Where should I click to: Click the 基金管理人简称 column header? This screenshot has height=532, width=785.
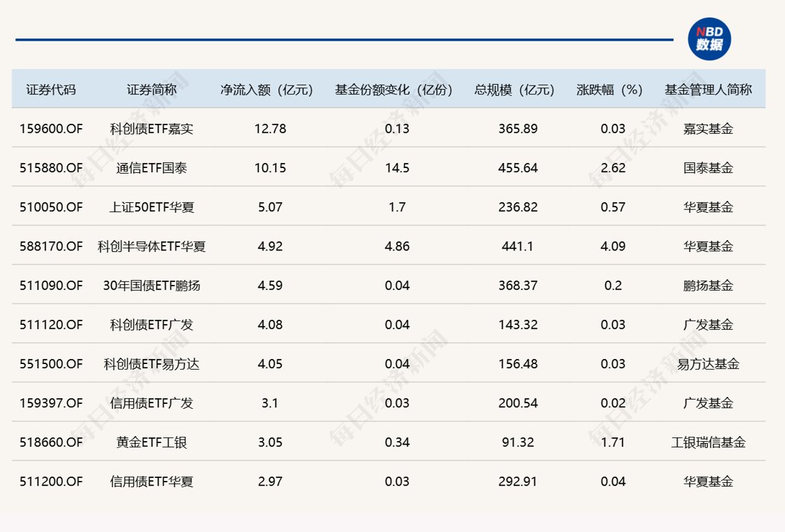(708, 90)
